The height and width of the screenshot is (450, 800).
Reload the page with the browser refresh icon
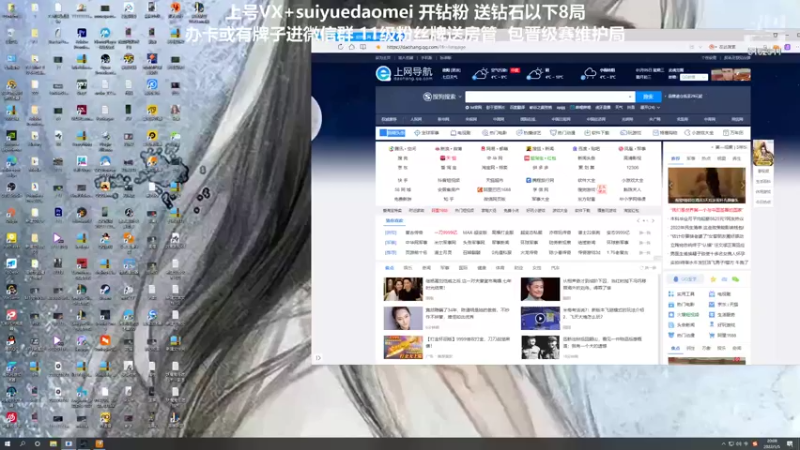click(x=340, y=47)
